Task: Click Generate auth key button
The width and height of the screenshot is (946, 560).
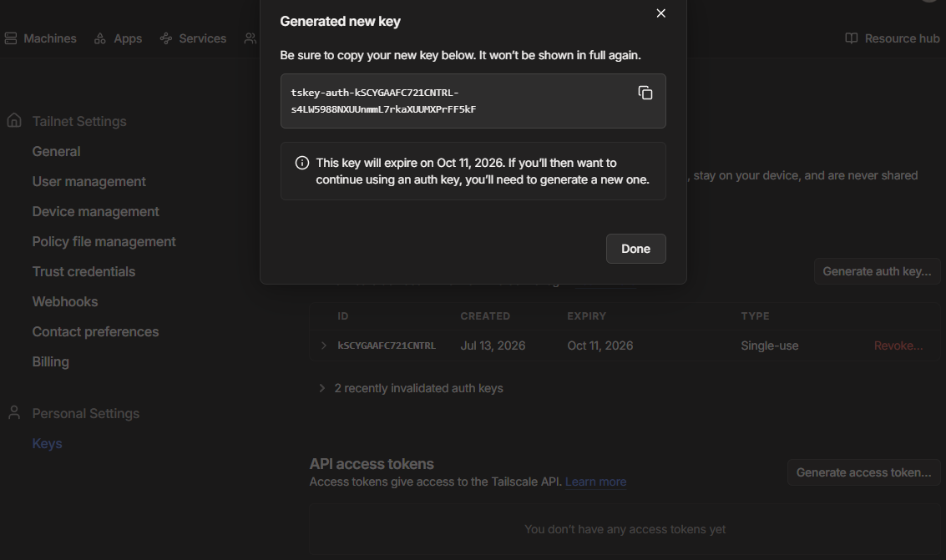Action: tap(877, 271)
